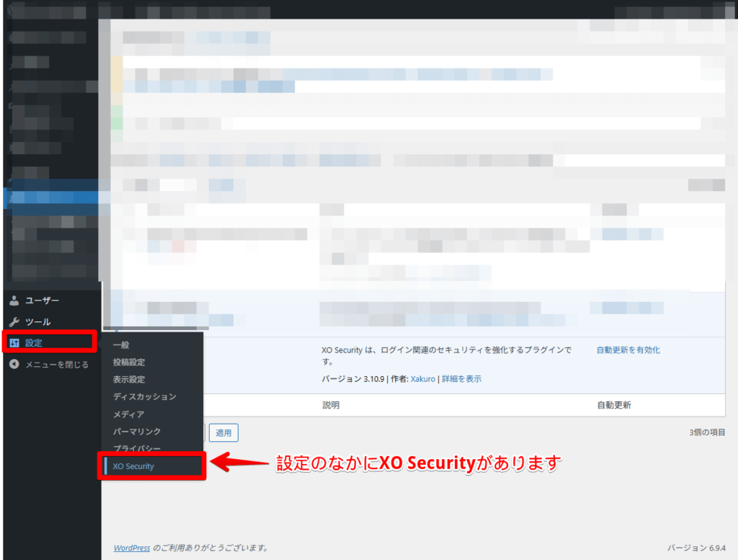This screenshot has width=738, height=560.
Task: Select 表示設定 in the settings submenu
Action: [129, 379]
